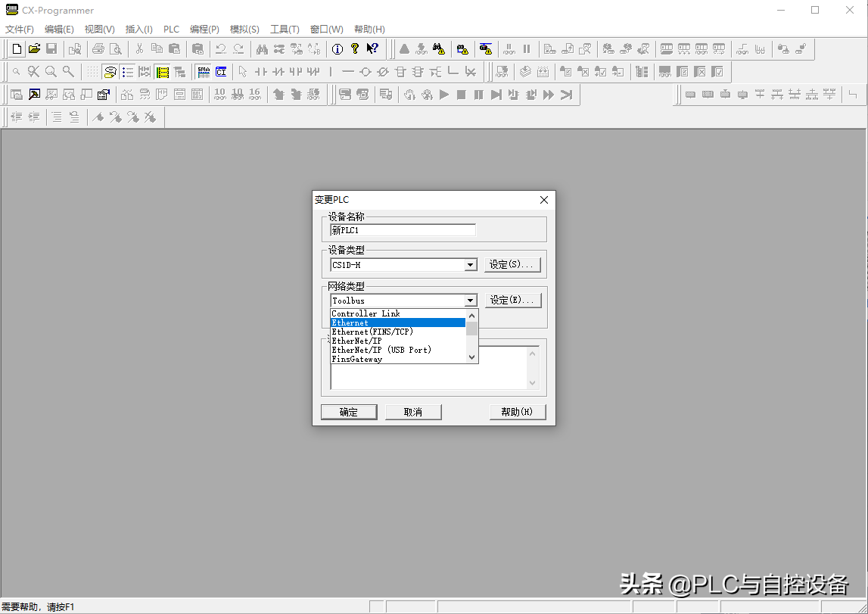Click the yellow question mark Help icon
The height and width of the screenshot is (614, 868).
pos(354,49)
